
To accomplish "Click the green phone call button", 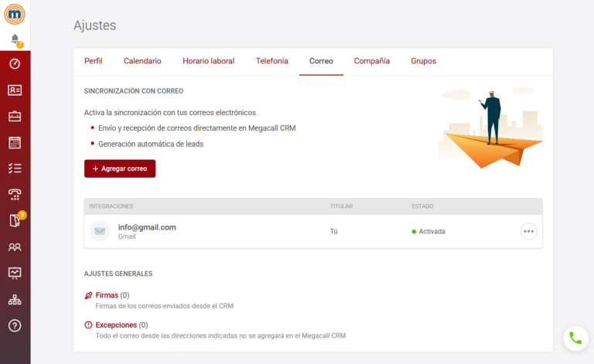I will click(575, 338).
